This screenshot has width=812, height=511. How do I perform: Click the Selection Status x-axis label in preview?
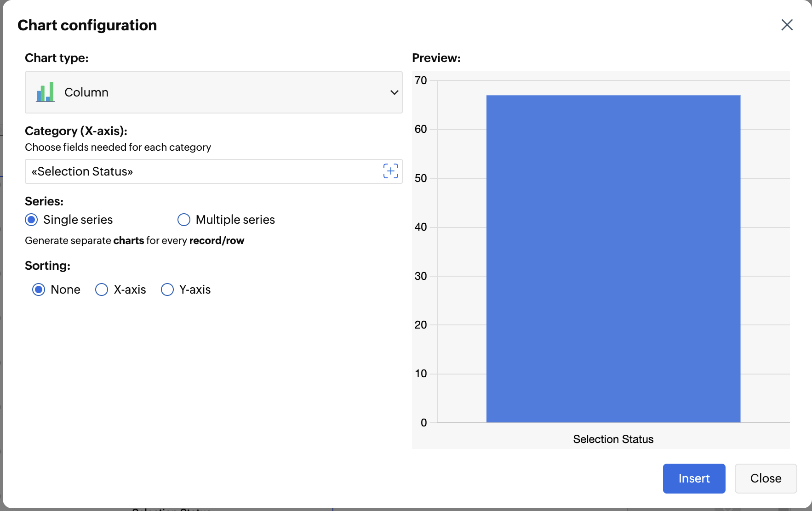tap(613, 439)
